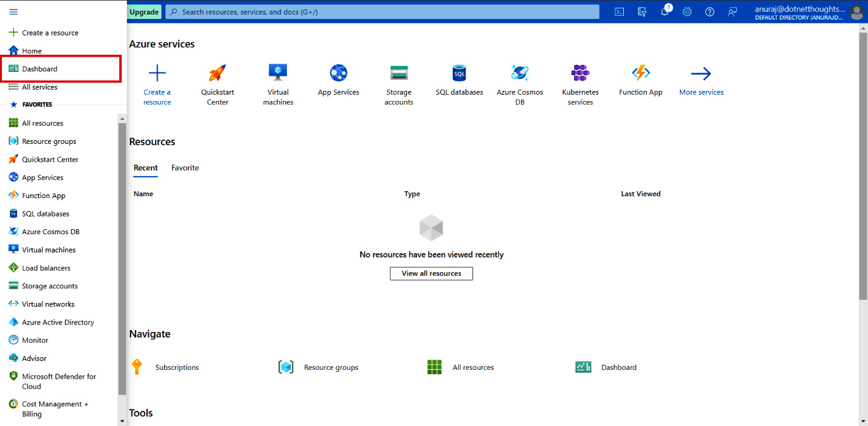Click the Create a resource plus tile
The height and width of the screenshot is (426, 868).
point(157,84)
